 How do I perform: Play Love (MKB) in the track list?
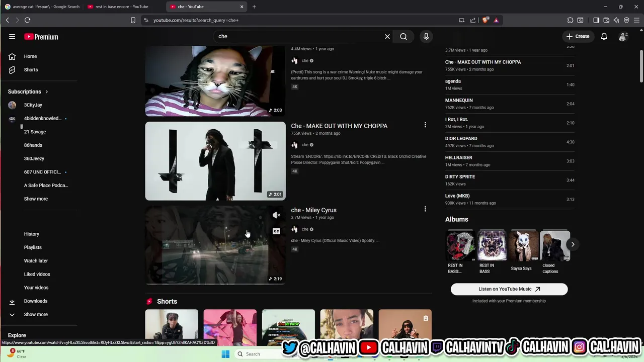510,199
